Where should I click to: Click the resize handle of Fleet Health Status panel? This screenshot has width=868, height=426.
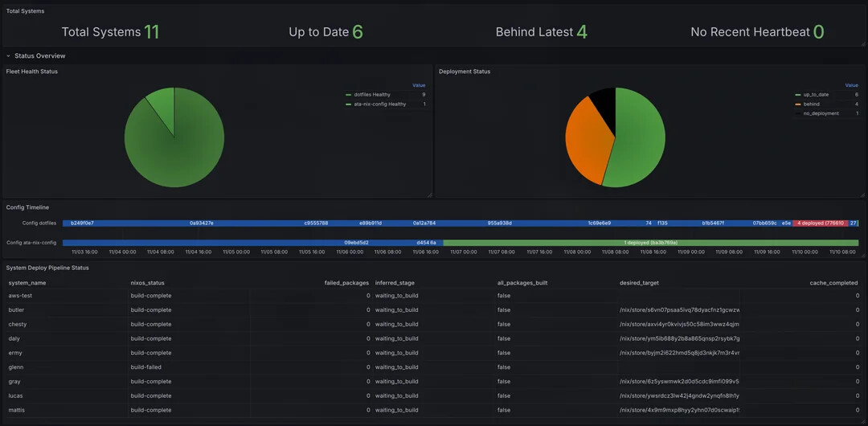[429, 195]
